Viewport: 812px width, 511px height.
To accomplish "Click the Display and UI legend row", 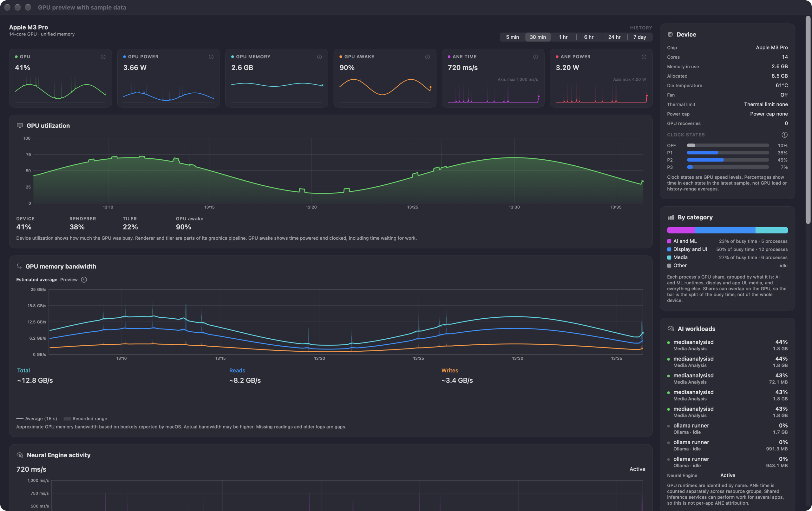I will pyautogui.click(x=727, y=249).
